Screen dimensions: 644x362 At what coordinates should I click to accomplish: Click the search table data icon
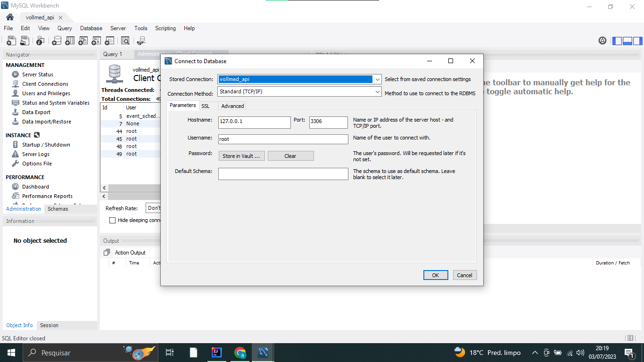pos(125,41)
